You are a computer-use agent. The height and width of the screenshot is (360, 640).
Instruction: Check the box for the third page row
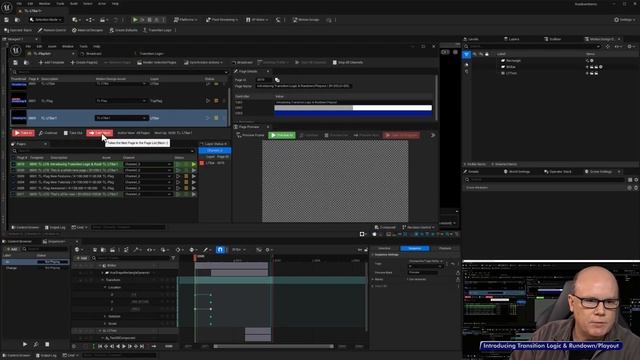click(13, 176)
